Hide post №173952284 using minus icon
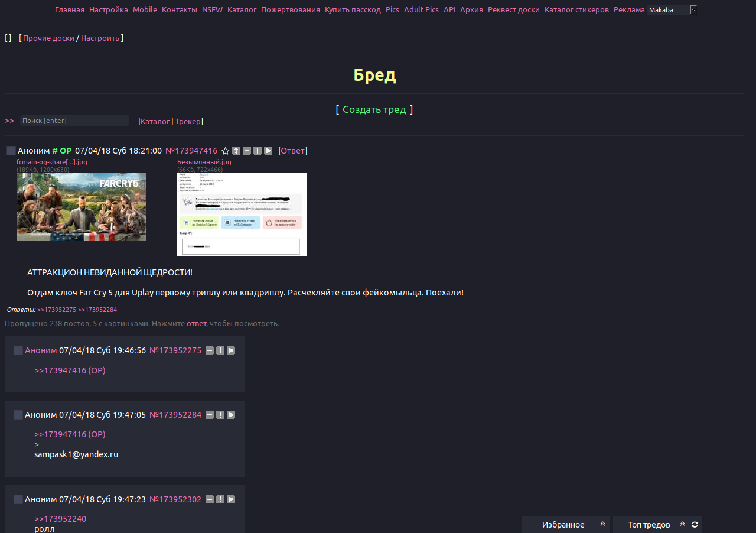This screenshot has width=756, height=533. pyautogui.click(x=210, y=415)
